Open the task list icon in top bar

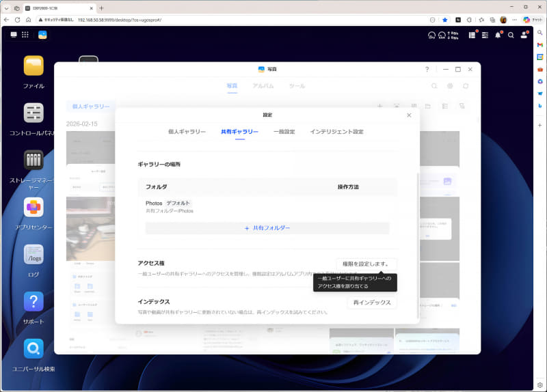485,36
